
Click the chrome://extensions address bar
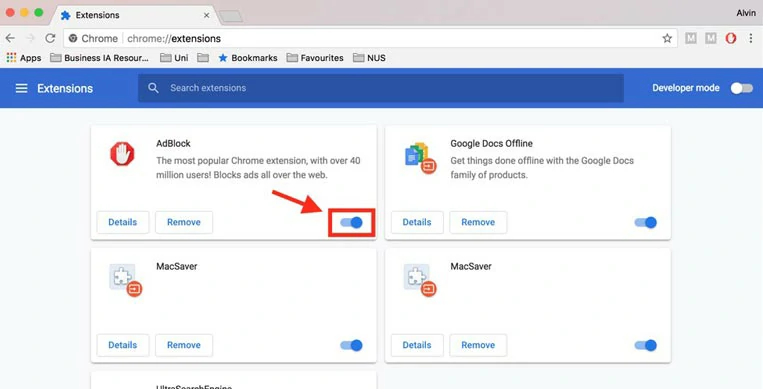click(370, 38)
